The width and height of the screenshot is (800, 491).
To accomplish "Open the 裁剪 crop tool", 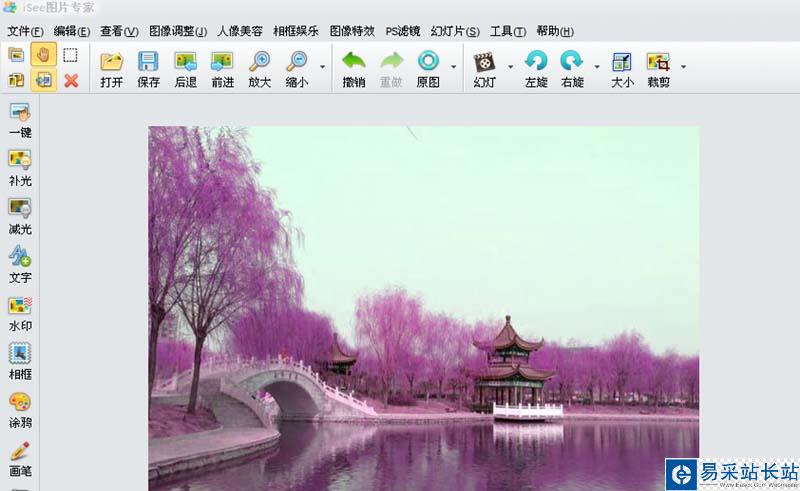I will point(658,69).
